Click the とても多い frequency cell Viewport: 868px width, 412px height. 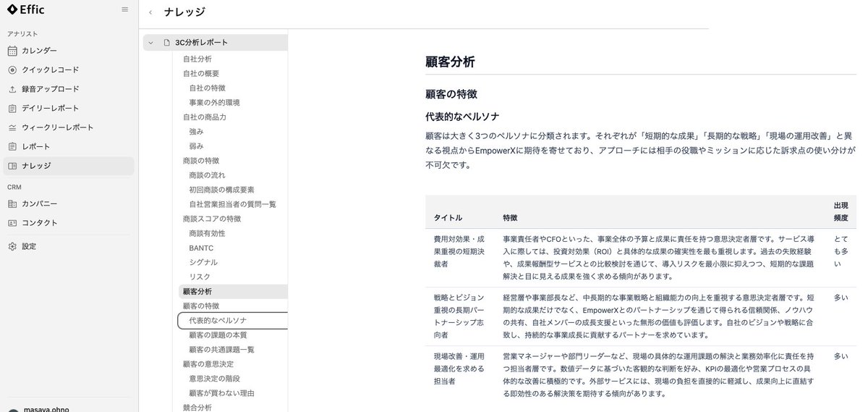click(x=841, y=251)
